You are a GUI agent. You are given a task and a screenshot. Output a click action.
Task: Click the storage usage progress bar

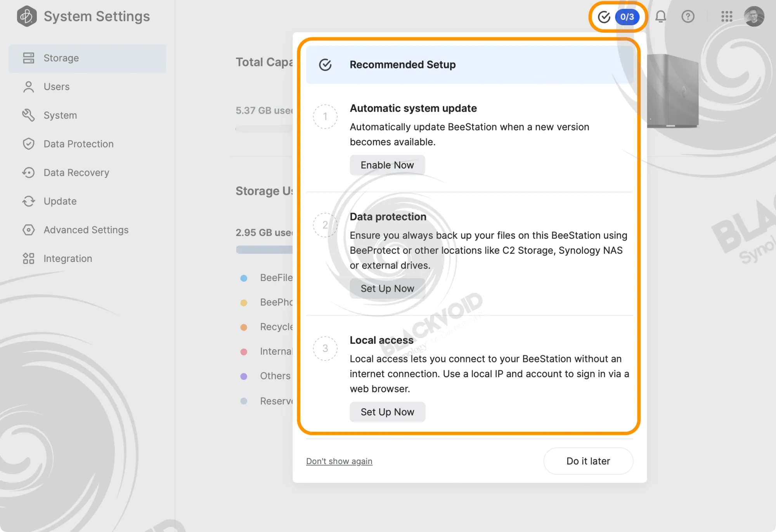point(264,250)
